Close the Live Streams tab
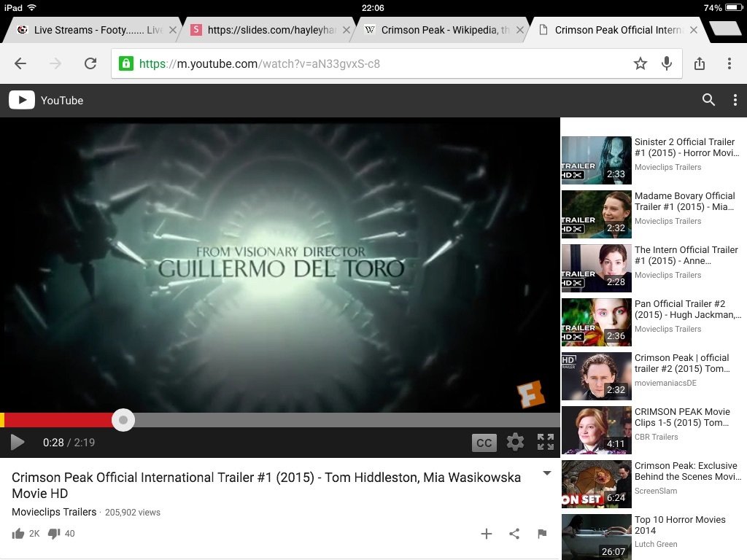Screen dimensions: 747x560 (x=173, y=30)
